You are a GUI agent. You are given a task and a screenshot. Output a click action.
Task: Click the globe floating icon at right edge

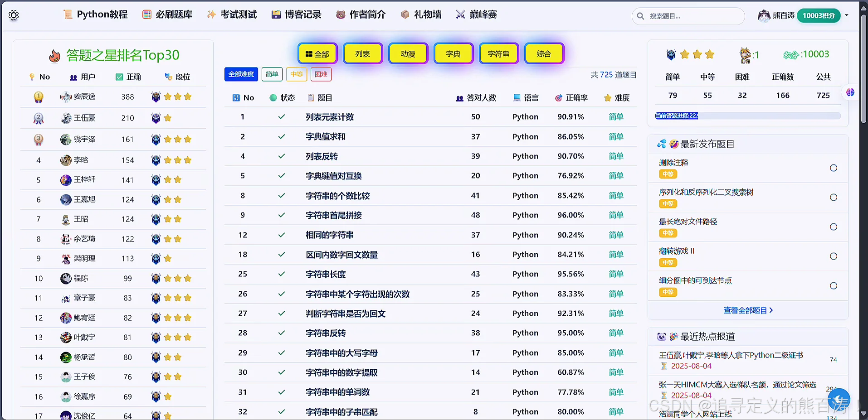[x=850, y=92]
